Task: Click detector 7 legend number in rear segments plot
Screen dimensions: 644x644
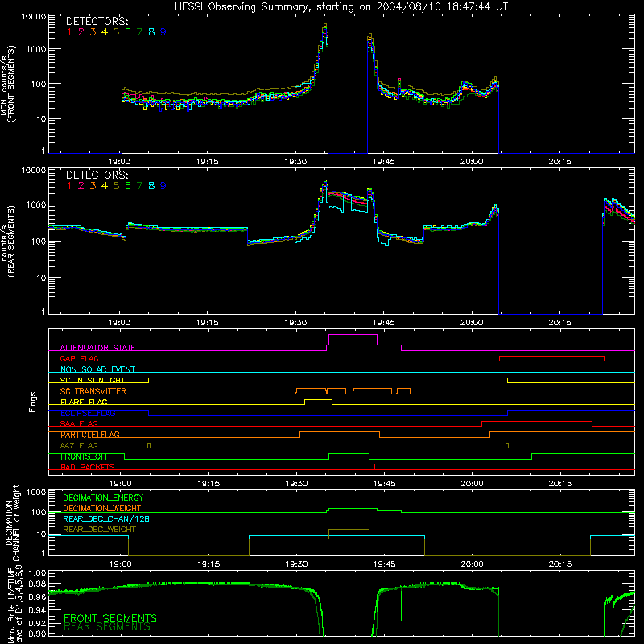Action: coord(139,186)
